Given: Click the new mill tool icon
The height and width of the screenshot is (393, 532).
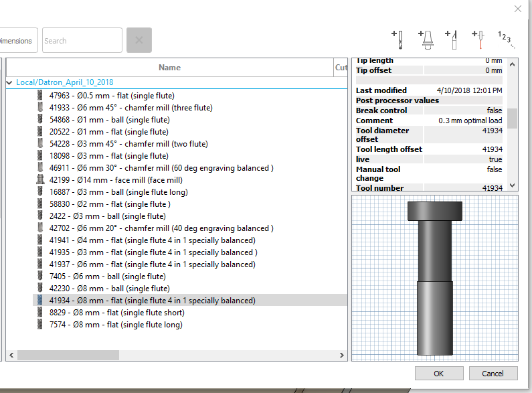Looking at the screenshot, I should click(x=397, y=40).
